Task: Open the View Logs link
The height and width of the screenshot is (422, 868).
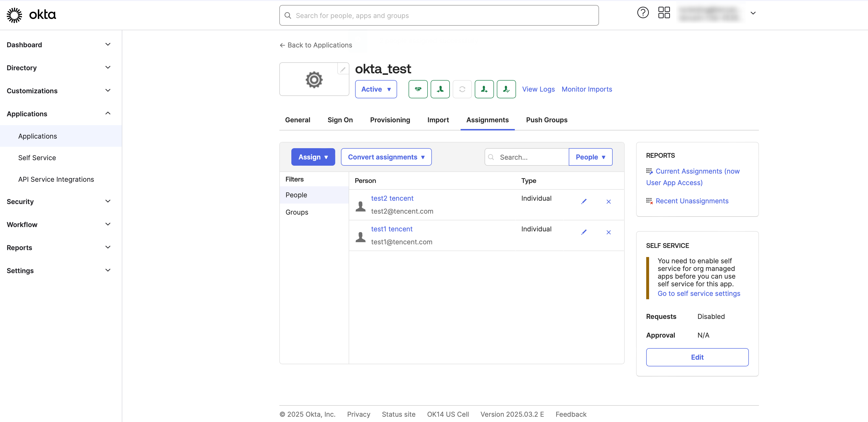Action: [x=538, y=89]
